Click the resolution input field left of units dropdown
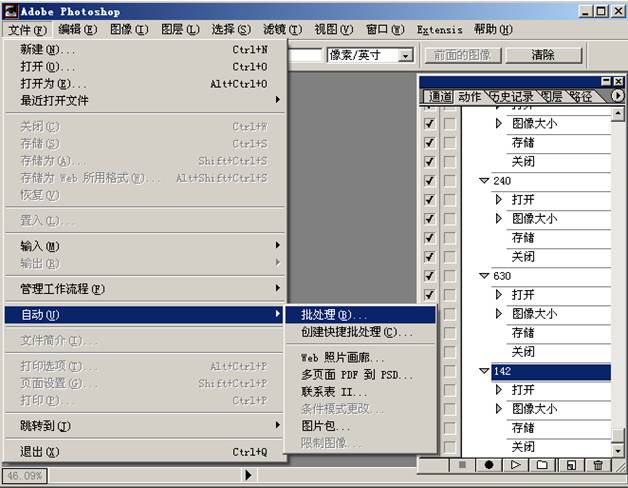Screen dimensions: 628x488 [304, 55]
